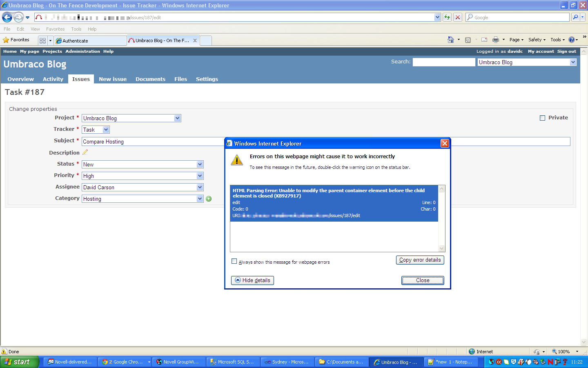The image size is (588, 368).
Task: Click the Print icon in command bar
Action: pos(496,40)
